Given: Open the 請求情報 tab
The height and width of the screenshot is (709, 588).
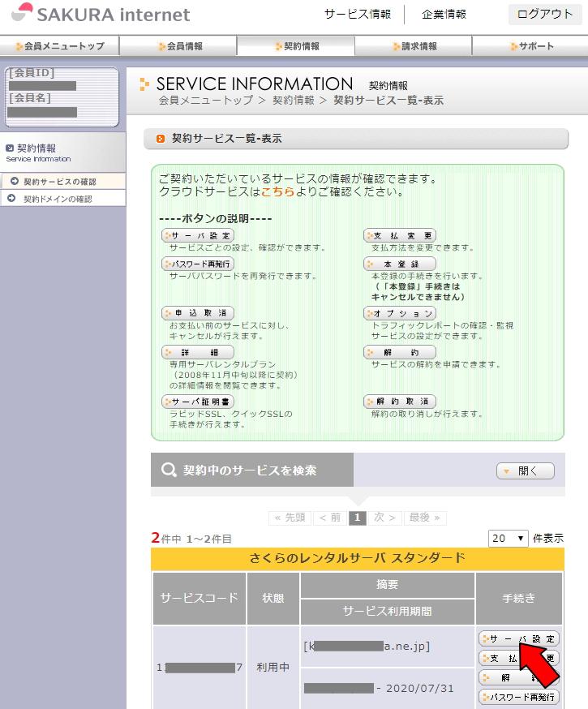Looking at the screenshot, I should (414, 46).
